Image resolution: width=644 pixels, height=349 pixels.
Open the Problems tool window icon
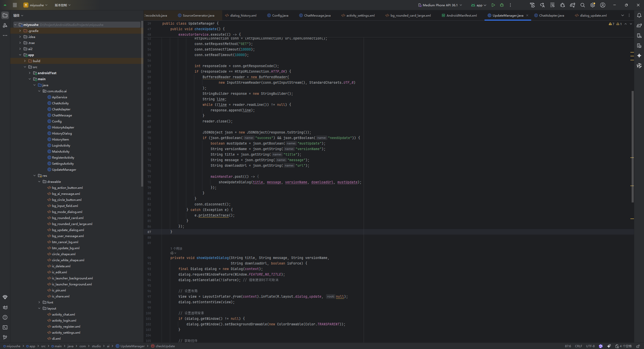pyautogui.click(x=5, y=317)
